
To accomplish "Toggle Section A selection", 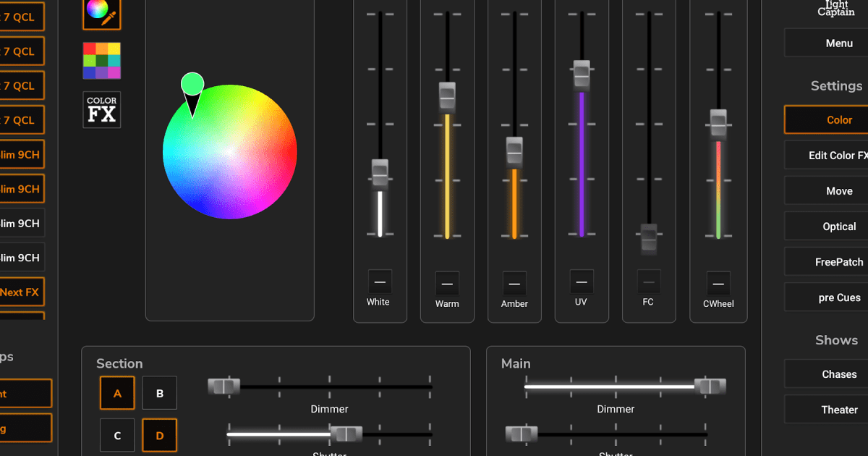I will (x=117, y=393).
